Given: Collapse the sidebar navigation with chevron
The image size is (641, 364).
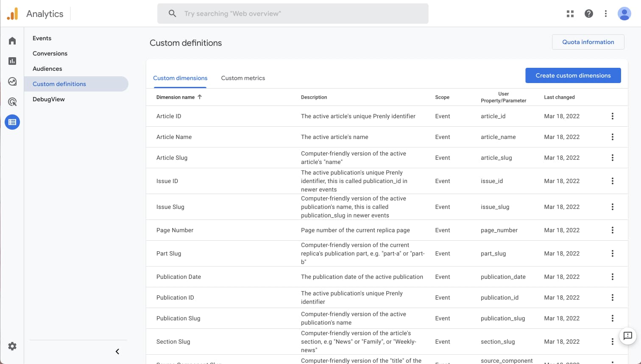Looking at the screenshot, I should pyautogui.click(x=117, y=351).
